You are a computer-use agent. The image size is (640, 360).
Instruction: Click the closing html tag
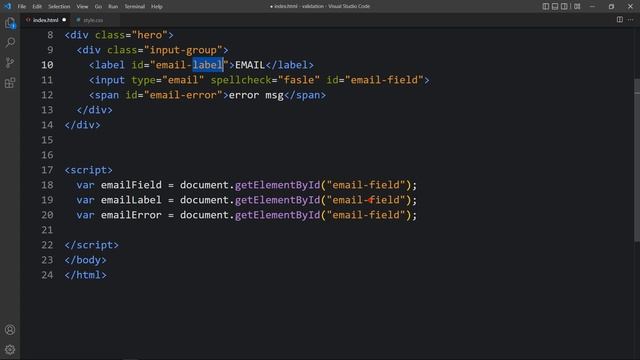coord(86,275)
